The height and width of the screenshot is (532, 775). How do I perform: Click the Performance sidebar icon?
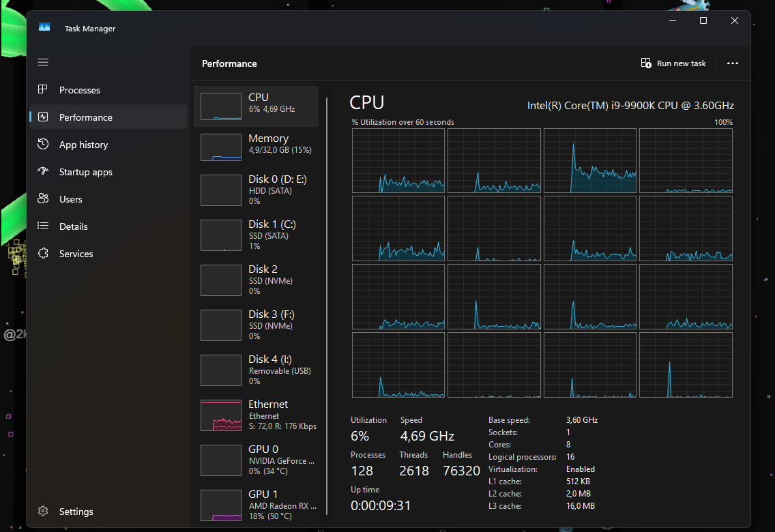pos(43,117)
